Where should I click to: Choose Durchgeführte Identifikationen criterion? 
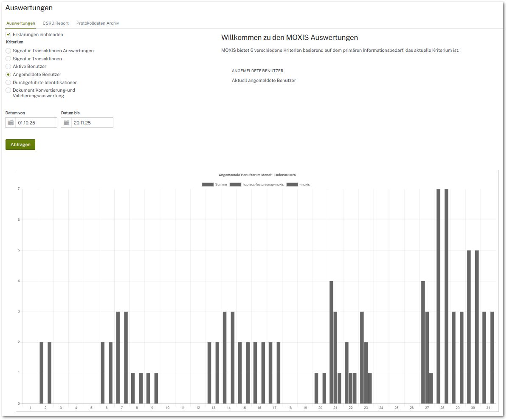click(x=8, y=82)
